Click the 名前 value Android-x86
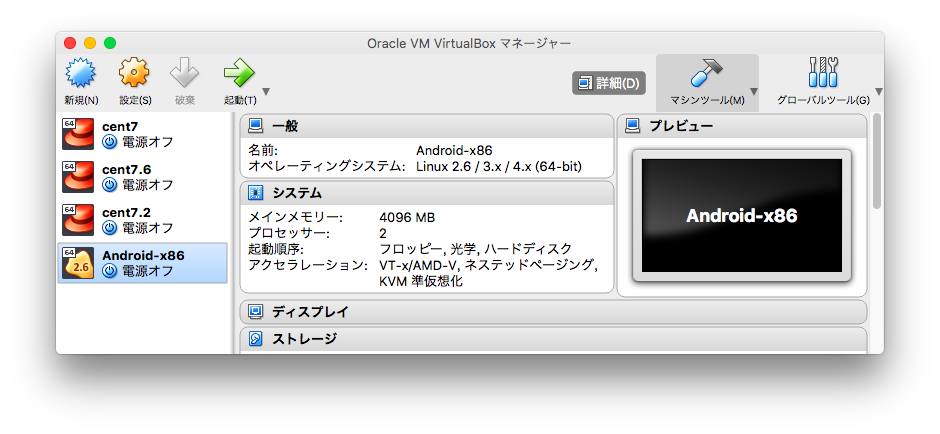This screenshot has height=434, width=940. 454,150
